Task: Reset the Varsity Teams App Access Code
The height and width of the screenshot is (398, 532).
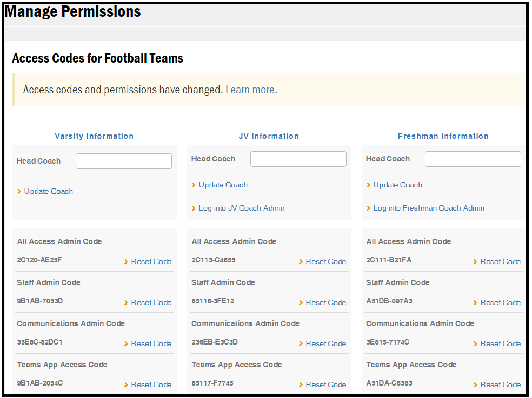Action: pos(151,384)
